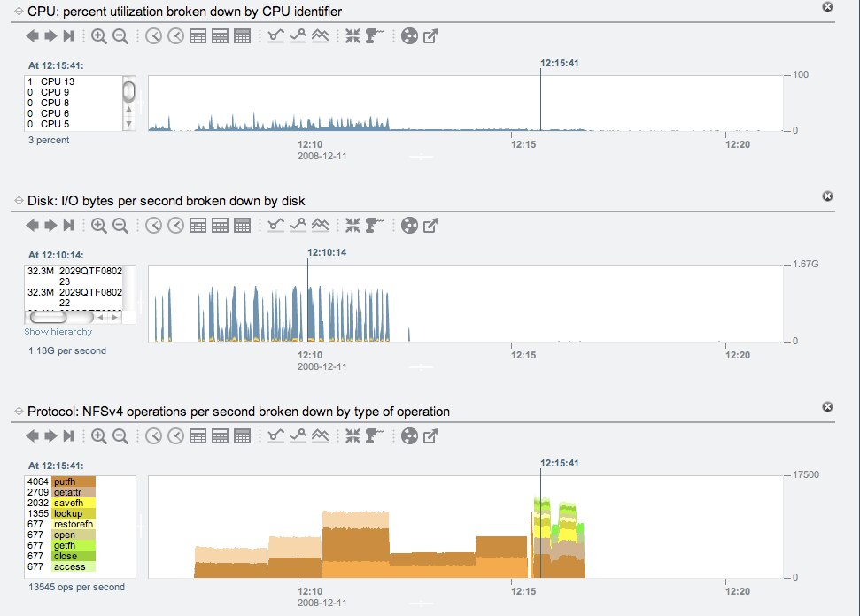Open the drilldown tool on the Disk panel

coord(374,225)
